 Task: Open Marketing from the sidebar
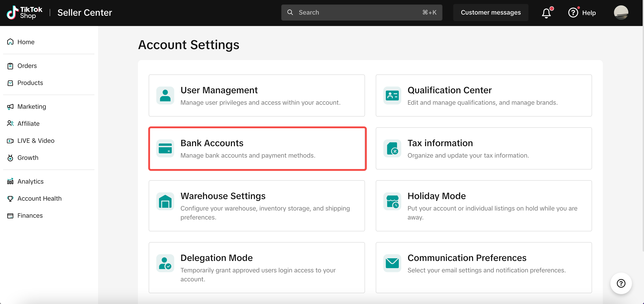tap(32, 106)
